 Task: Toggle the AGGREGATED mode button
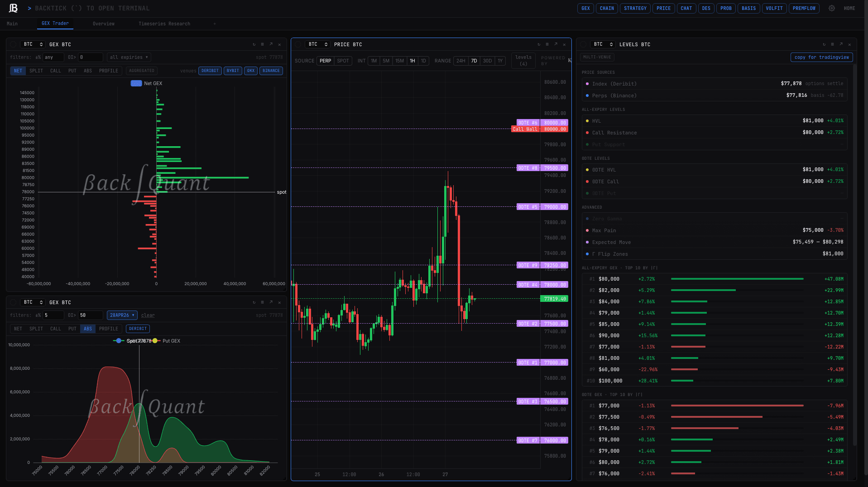point(142,71)
